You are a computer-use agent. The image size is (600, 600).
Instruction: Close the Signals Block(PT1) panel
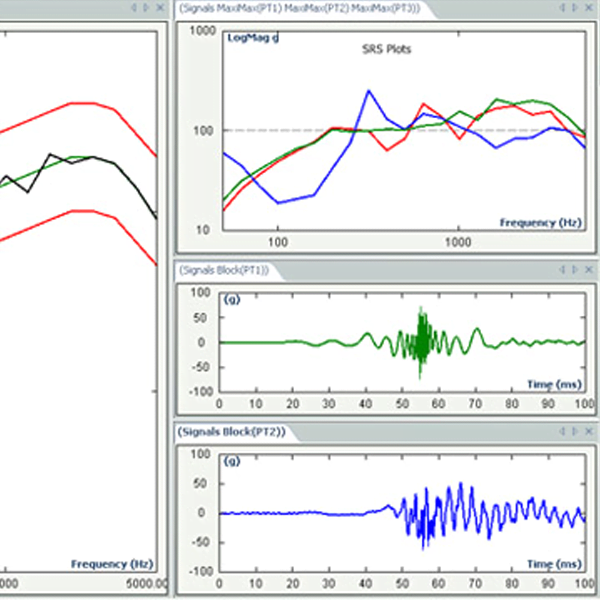(x=587, y=270)
